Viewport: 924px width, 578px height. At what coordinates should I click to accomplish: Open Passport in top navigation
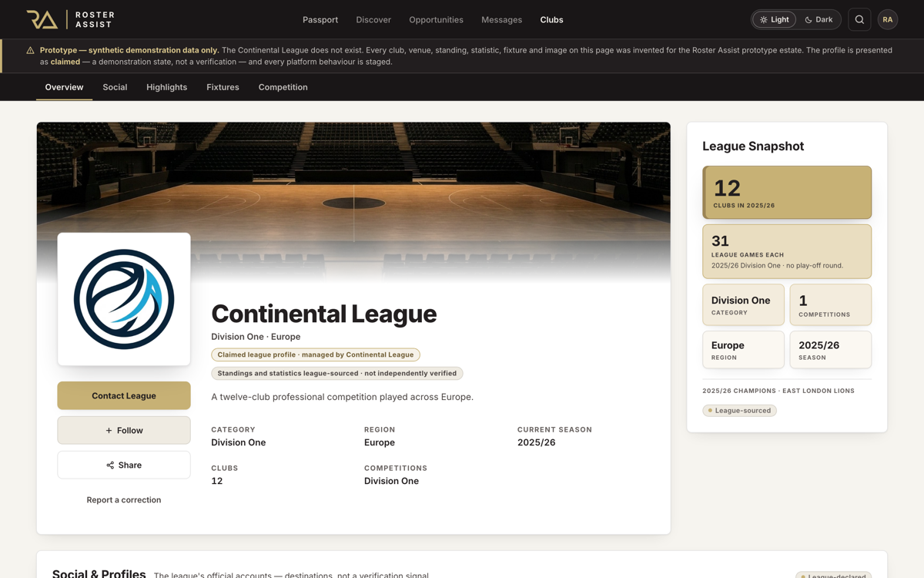pyautogui.click(x=320, y=19)
